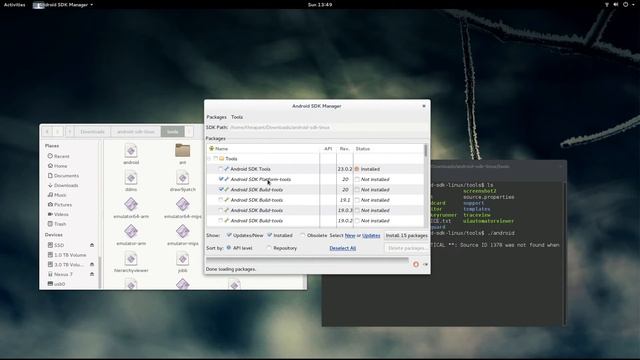Select the emulator64-mips executable icon
This screenshot has height=360, width=640.
(182, 204)
